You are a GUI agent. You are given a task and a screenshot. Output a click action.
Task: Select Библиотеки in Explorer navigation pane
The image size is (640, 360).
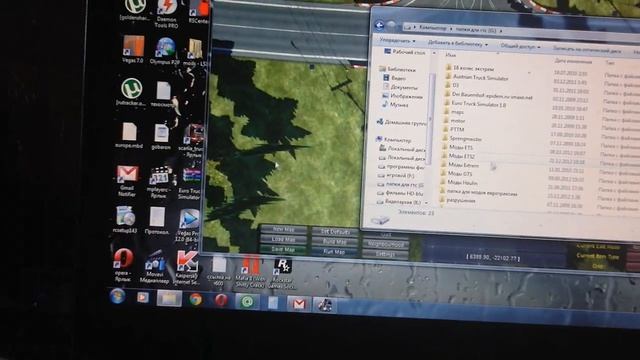click(397, 69)
